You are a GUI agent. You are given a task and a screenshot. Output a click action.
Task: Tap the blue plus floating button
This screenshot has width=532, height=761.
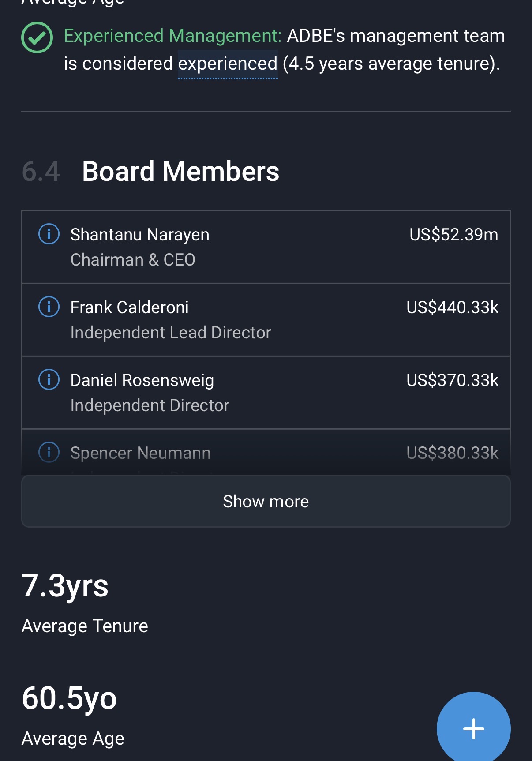tap(473, 728)
